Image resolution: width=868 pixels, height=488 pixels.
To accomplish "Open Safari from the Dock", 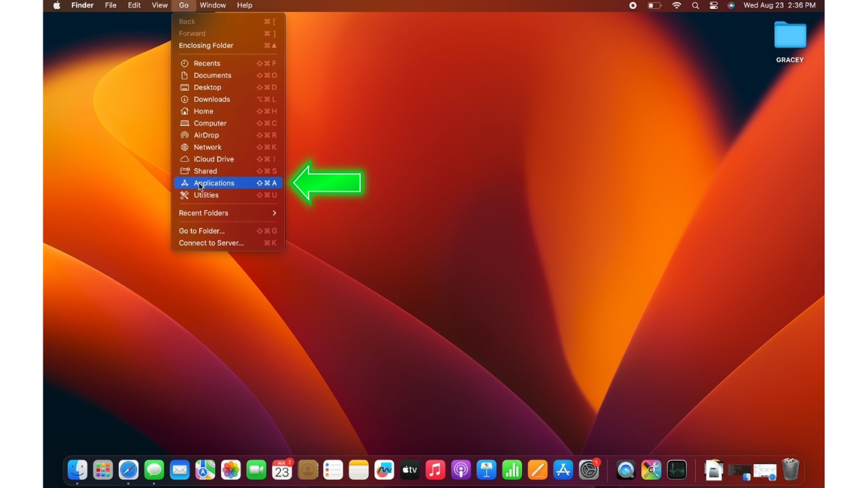I will point(129,469).
